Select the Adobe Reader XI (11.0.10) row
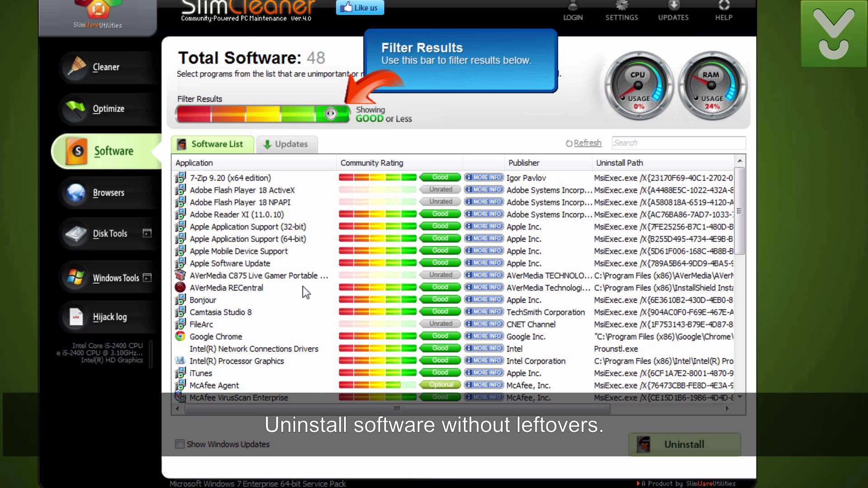868x488 pixels. pos(453,214)
